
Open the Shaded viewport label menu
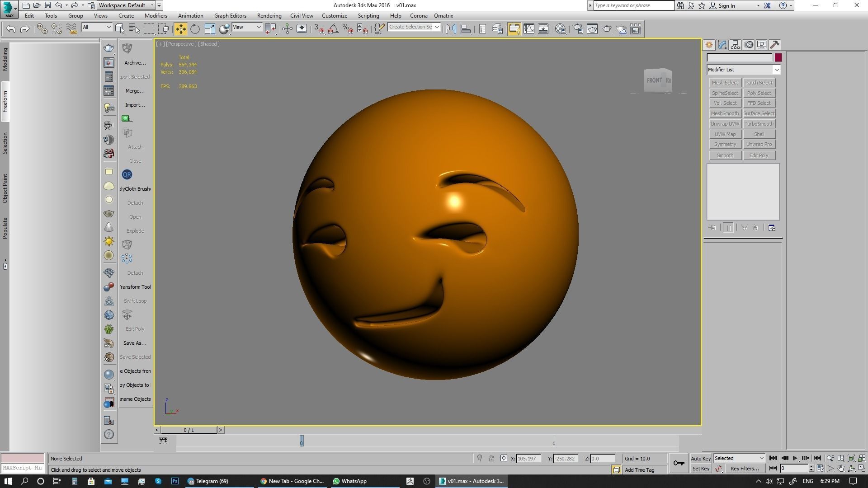tap(209, 44)
